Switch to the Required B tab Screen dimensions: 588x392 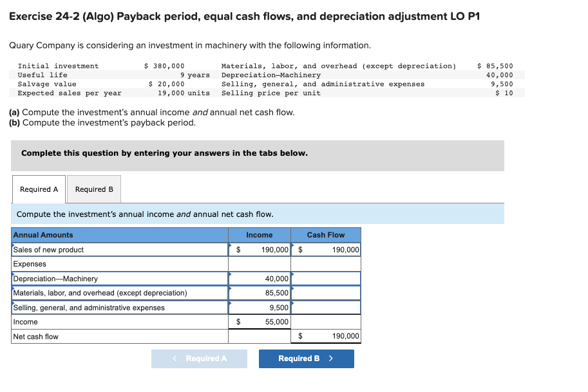click(93, 189)
